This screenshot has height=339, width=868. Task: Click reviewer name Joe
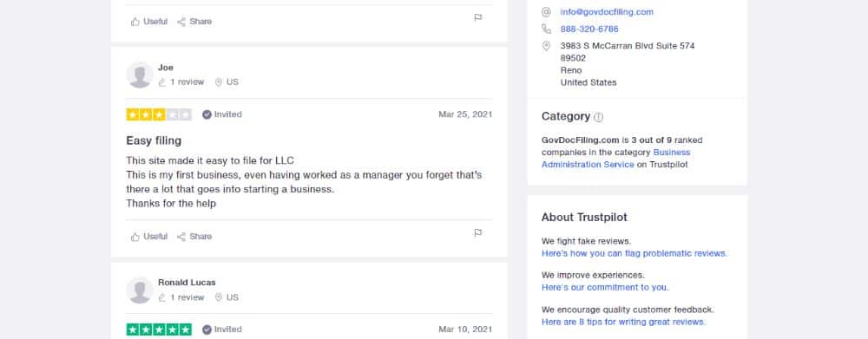coord(166,68)
